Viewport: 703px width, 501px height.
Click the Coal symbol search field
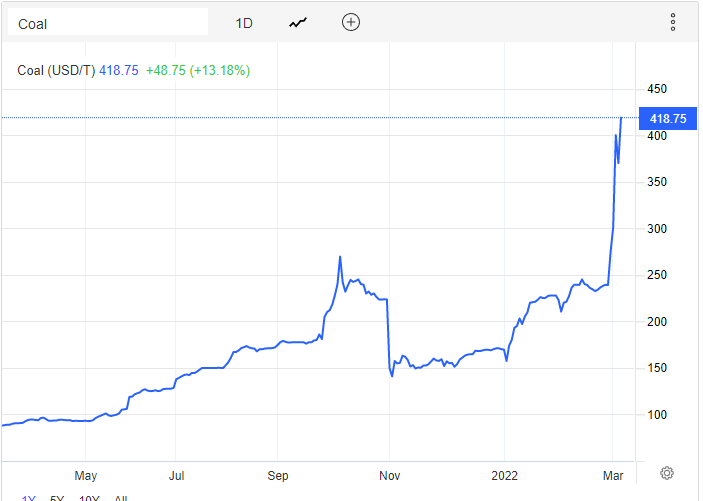[x=108, y=23]
